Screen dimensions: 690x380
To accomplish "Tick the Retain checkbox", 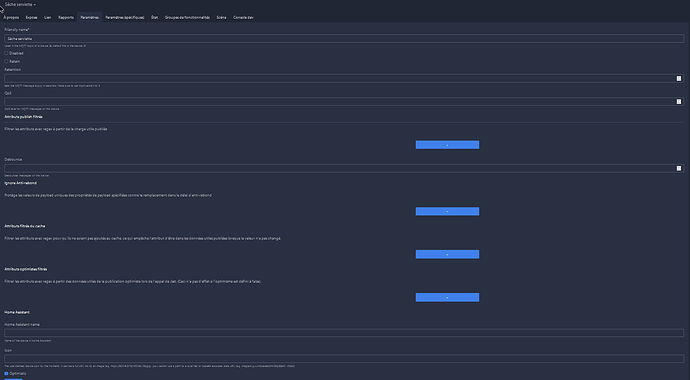I will coord(6,61).
